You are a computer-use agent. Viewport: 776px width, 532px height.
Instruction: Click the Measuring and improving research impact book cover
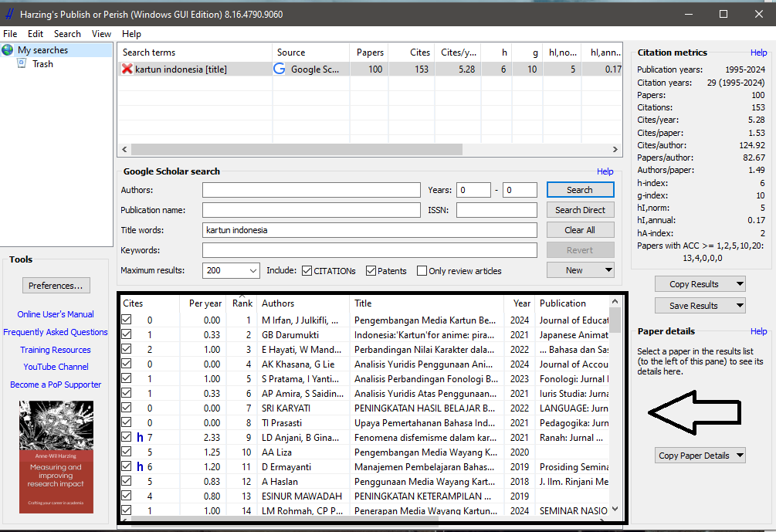tap(56, 457)
